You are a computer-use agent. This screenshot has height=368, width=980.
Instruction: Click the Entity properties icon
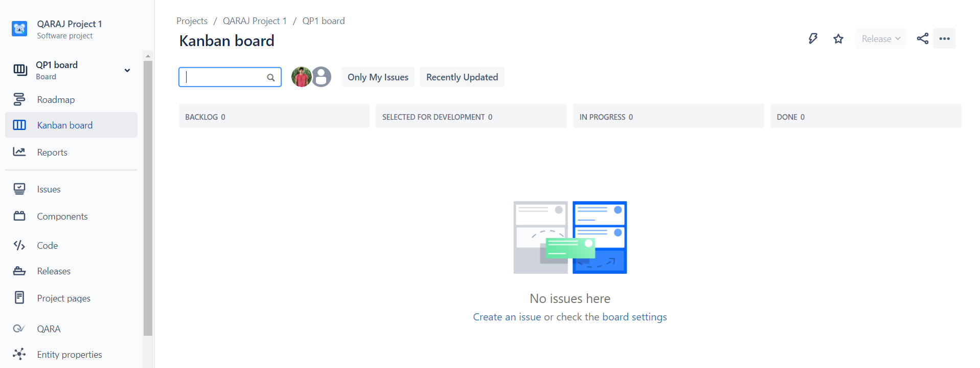tap(19, 354)
